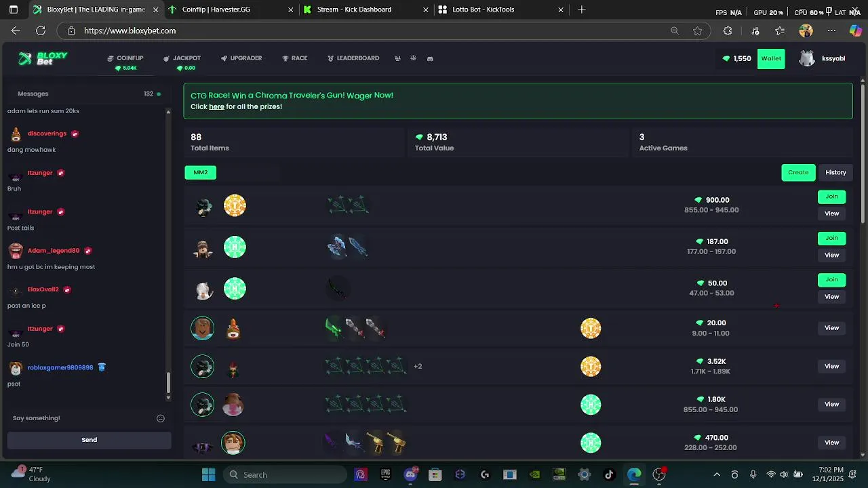This screenshot has height=488, width=868.
Task: Select the MM2 filter tag
Action: (x=201, y=172)
